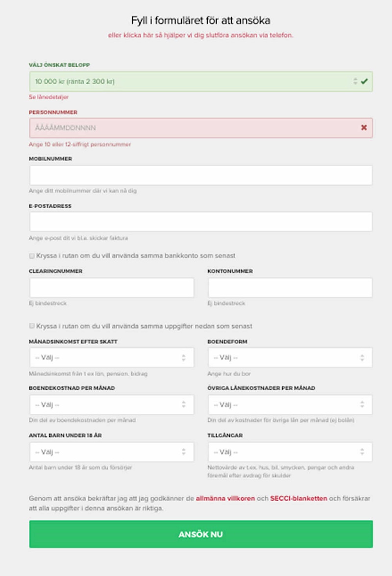Click the Clearingnummer input box

click(x=112, y=288)
